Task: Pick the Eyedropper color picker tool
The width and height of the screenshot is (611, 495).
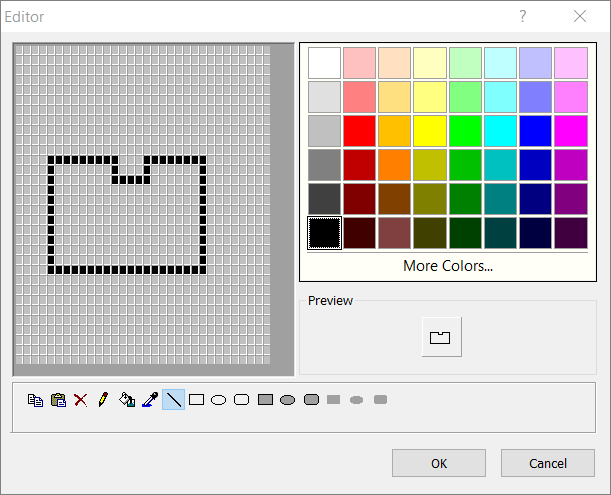Action: [150, 400]
